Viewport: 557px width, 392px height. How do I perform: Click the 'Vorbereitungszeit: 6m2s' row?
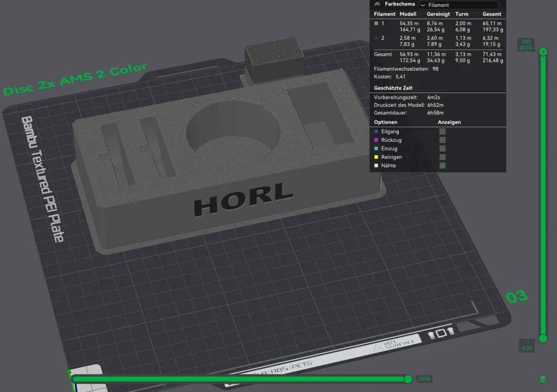coord(407,97)
